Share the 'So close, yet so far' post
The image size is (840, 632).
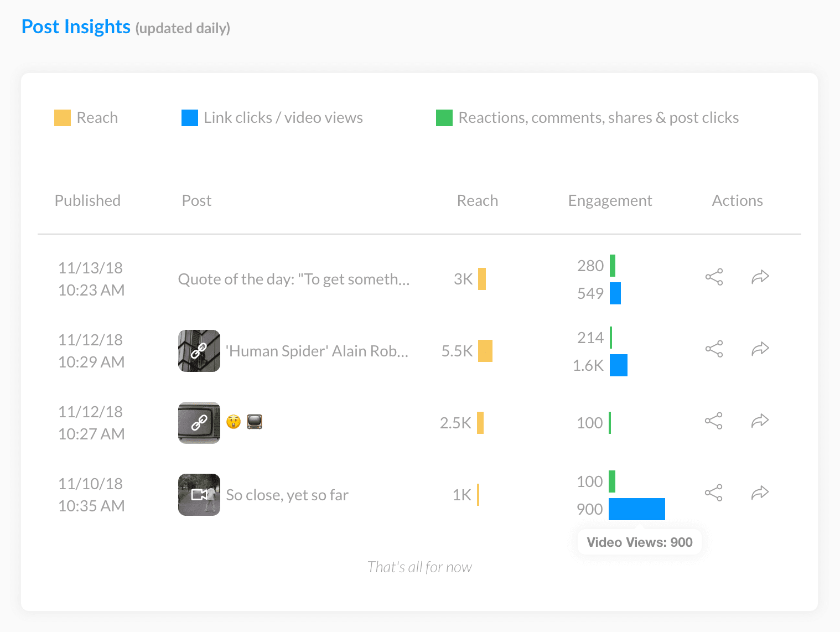pyautogui.click(x=714, y=493)
